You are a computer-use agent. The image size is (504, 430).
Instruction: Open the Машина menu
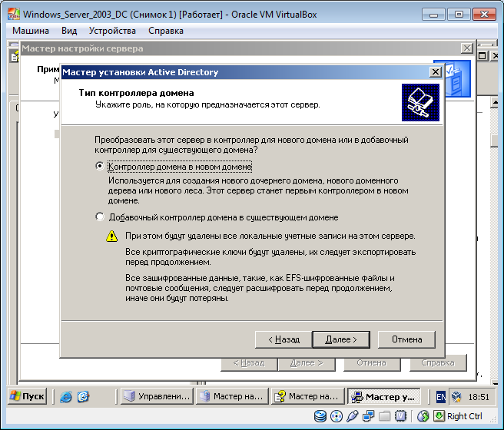31,31
